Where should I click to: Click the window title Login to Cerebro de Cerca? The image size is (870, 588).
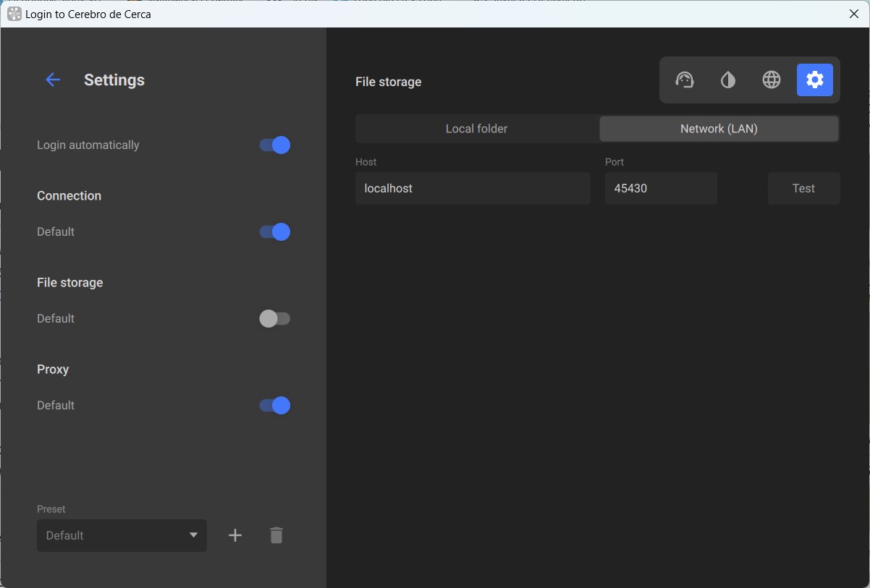tap(88, 14)
